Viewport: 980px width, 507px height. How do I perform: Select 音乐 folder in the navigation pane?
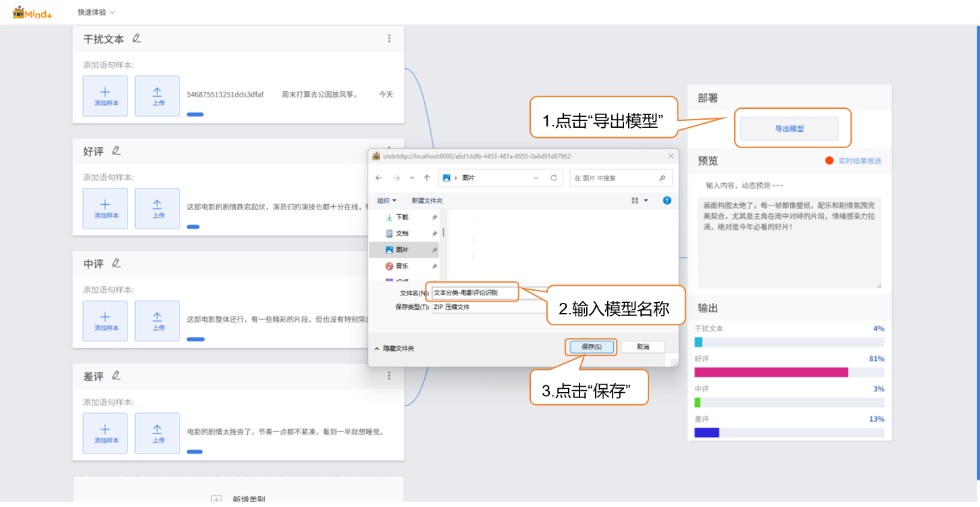pos(402,266)
